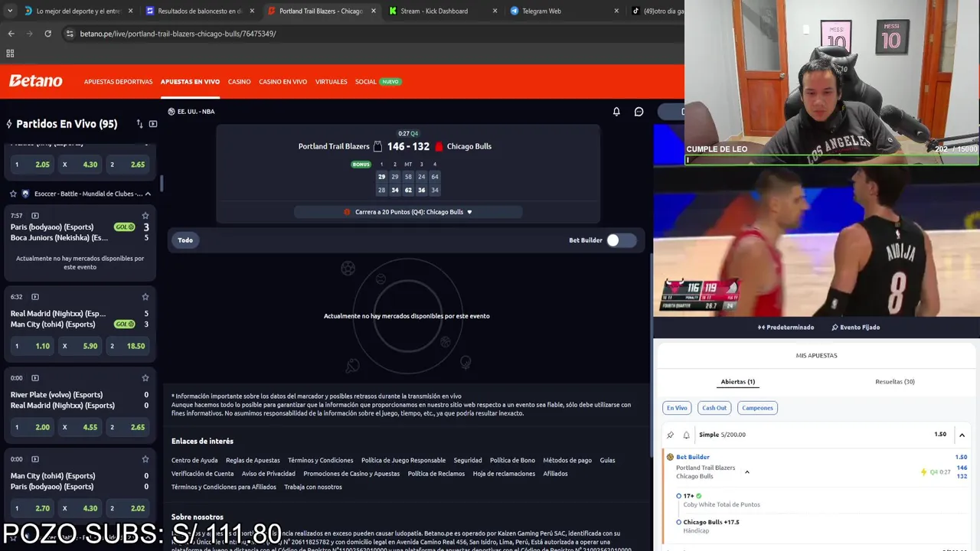Close the Portland Trail Blazers browser tab
Screen dimensions: 980x551
pos(374,11)
